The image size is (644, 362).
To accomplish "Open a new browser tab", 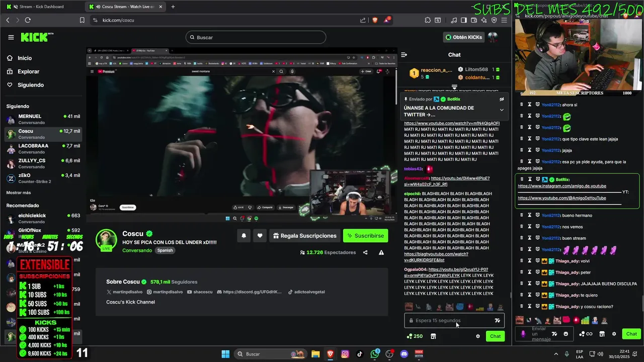I will coord(173,7).
